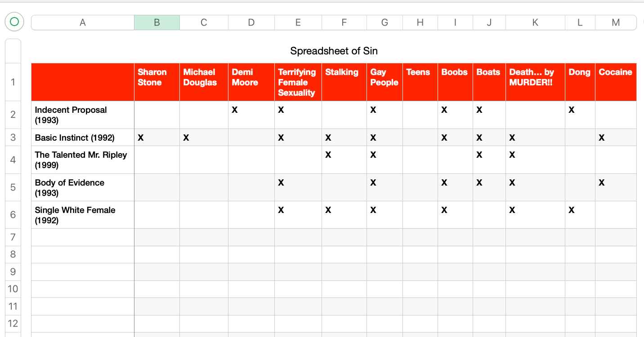Select column J header
644x337 pixels.
click(489, 22)
